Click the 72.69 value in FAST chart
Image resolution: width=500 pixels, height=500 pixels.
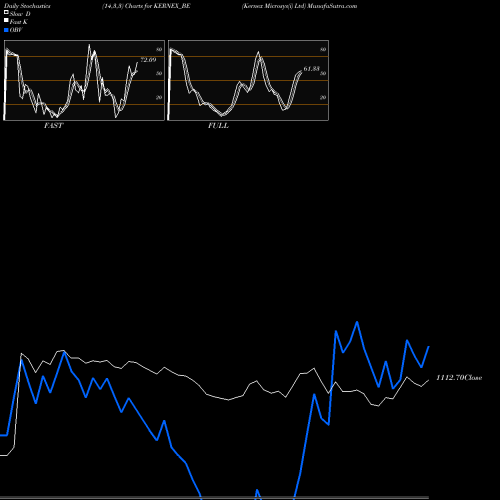[148, 60]
